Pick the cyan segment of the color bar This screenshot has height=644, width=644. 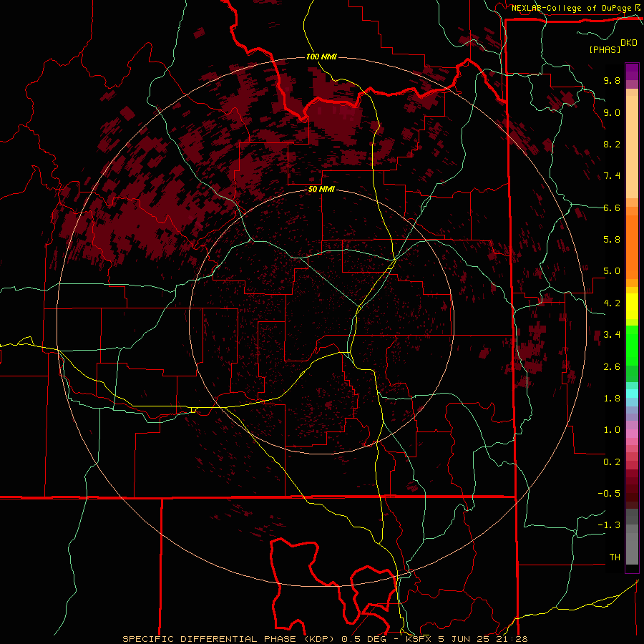pyautogui.click(x=632, y=394)
